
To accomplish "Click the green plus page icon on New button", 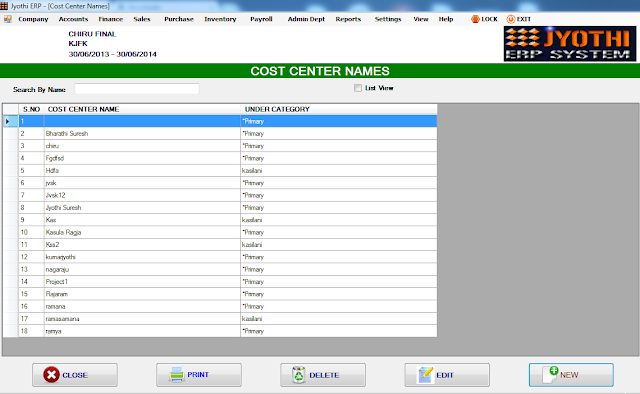I will [550, 374].
